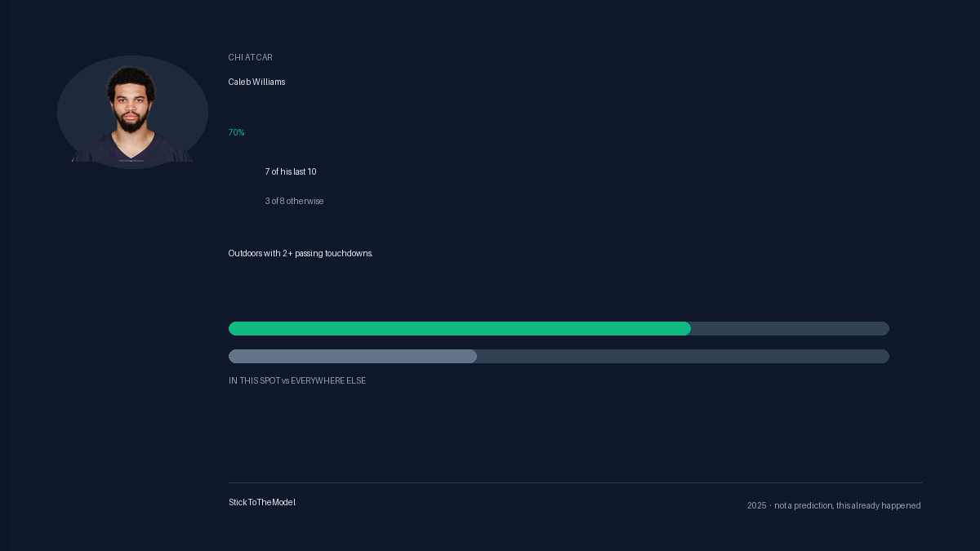The width and height of the screenshot is (980, 551).
Task: Click 'not a prediction' footer phrase
Action: [804, 506]
